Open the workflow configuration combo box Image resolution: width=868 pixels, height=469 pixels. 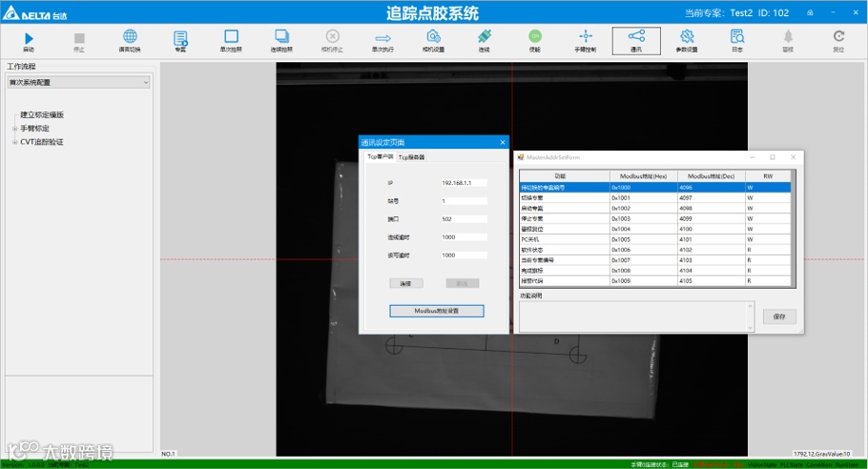78,82
